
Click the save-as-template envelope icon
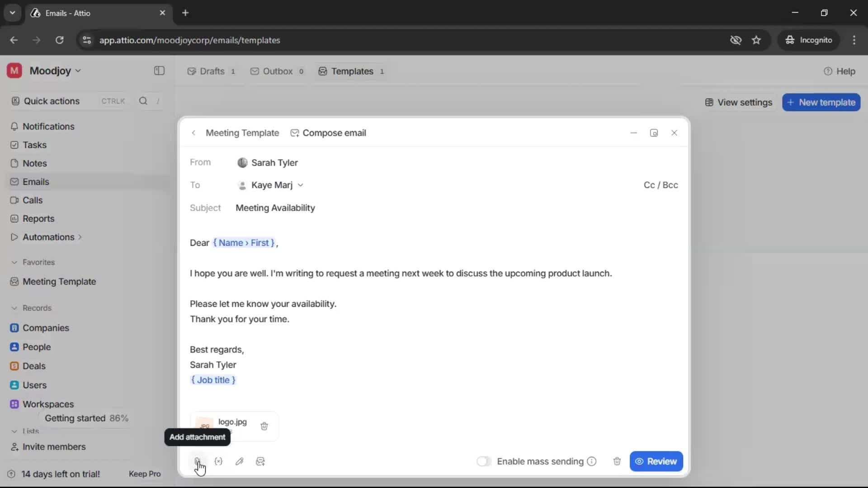(261, 461)
